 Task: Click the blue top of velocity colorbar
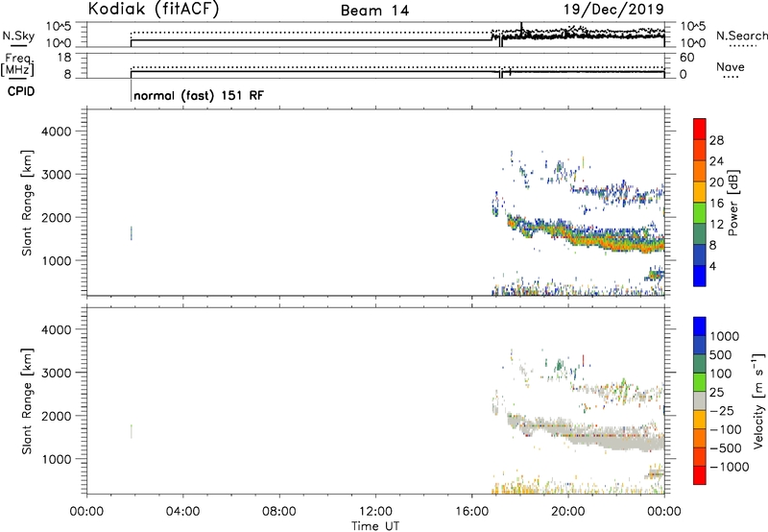(700, 326)
